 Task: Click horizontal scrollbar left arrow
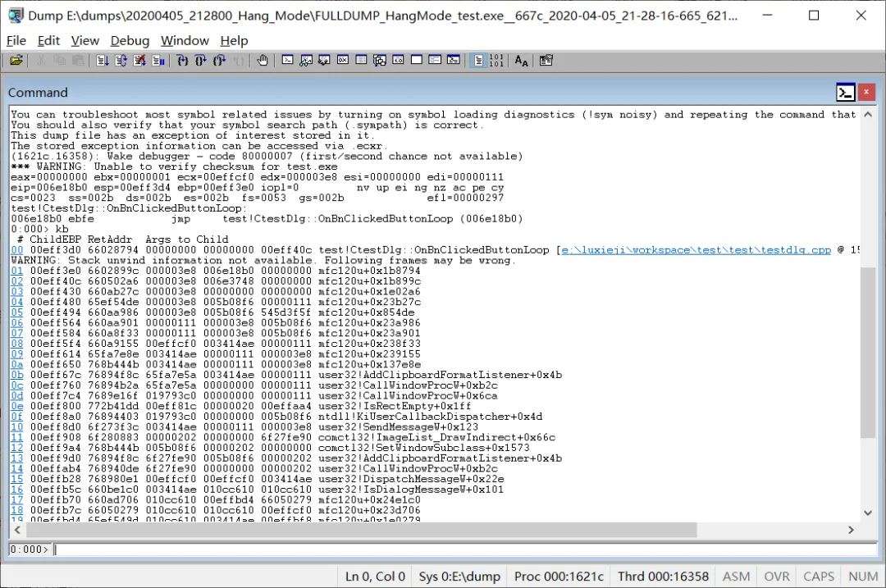(x=17, y=530)
